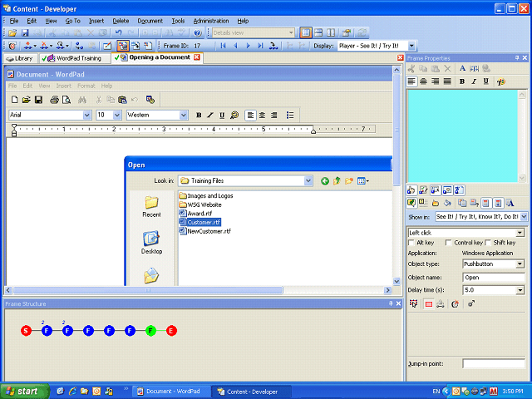Image resolution: width=532 pixels, height=399 pixels.
Task: Open the Arial font dropdown
Action: point(86,115)
